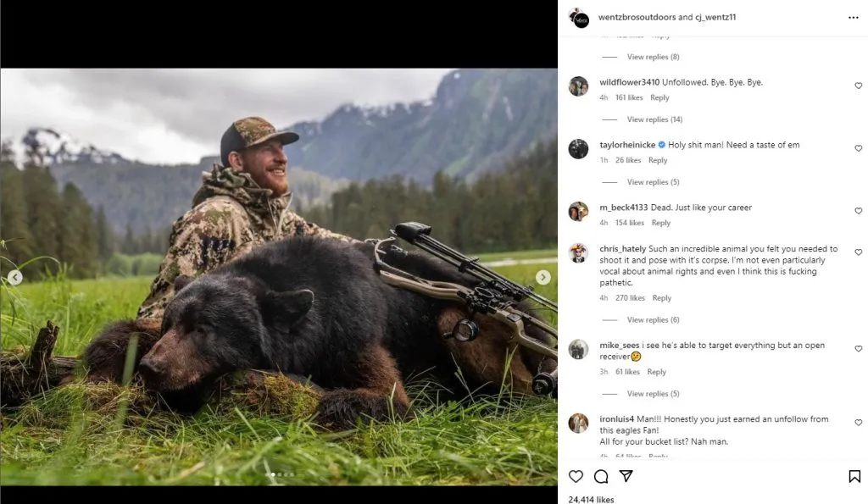Save post with the bookmark icon
This screenshot has height=504, width=868.
[x=854, y=476]
